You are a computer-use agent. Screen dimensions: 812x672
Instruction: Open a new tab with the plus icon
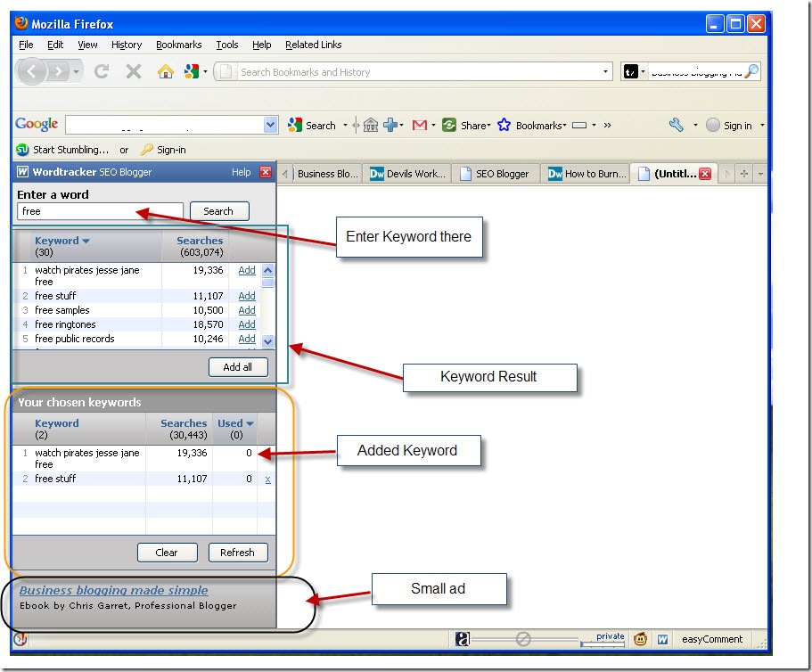(743, 174)
